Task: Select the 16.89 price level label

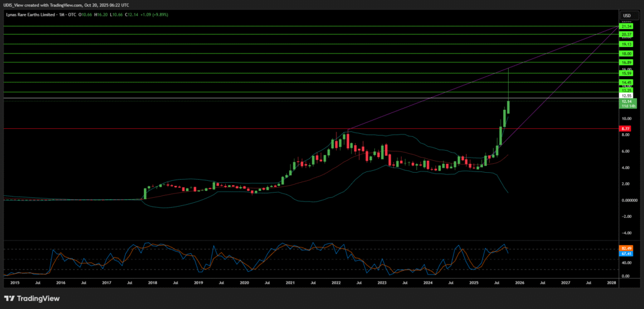Action: [x=626, y=63]
